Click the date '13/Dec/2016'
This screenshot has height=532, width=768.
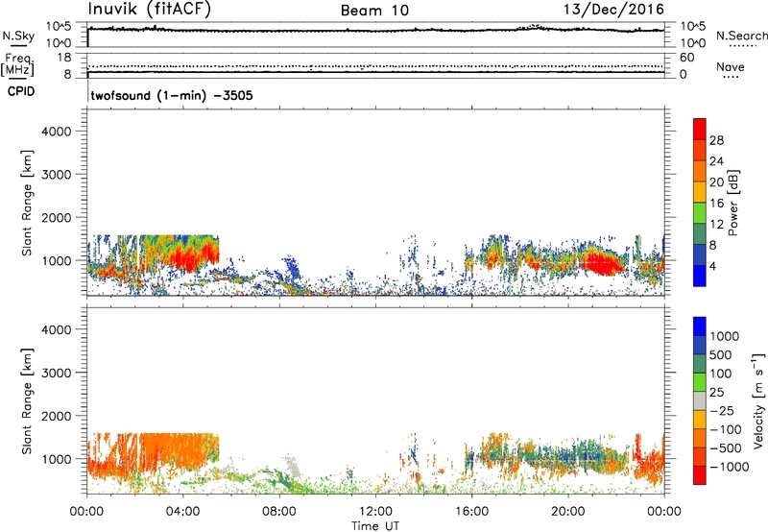(x=613, y=9)
